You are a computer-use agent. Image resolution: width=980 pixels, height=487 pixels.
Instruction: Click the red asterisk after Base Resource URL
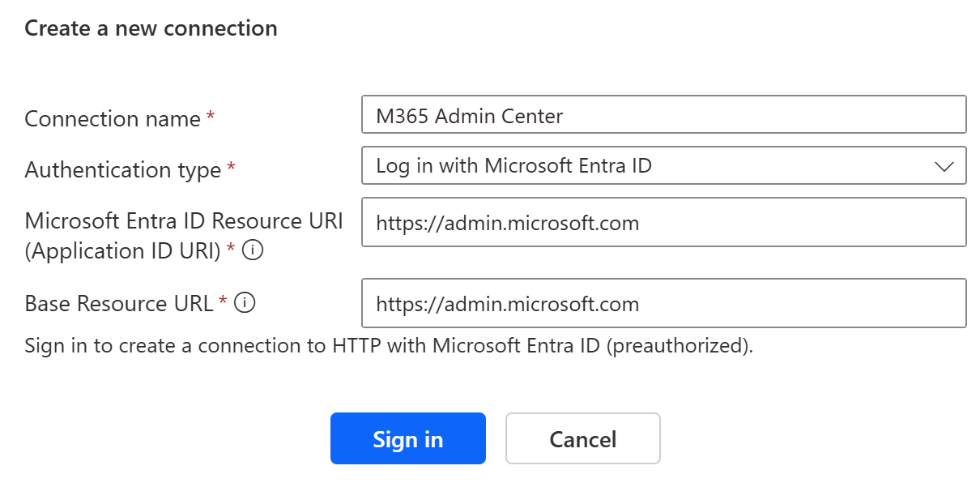click(x=223, y=302)
